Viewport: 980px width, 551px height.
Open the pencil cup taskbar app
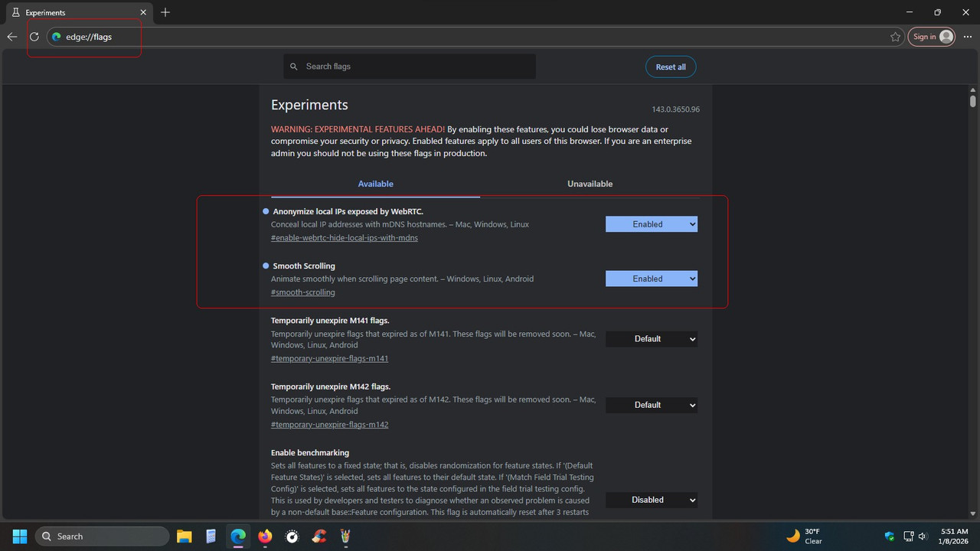346,536
